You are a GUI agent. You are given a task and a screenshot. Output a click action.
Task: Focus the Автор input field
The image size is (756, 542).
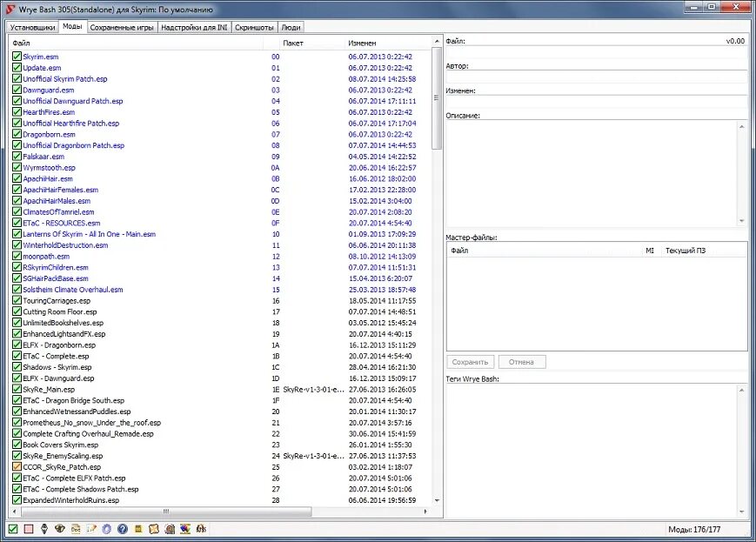coord(597,77)
